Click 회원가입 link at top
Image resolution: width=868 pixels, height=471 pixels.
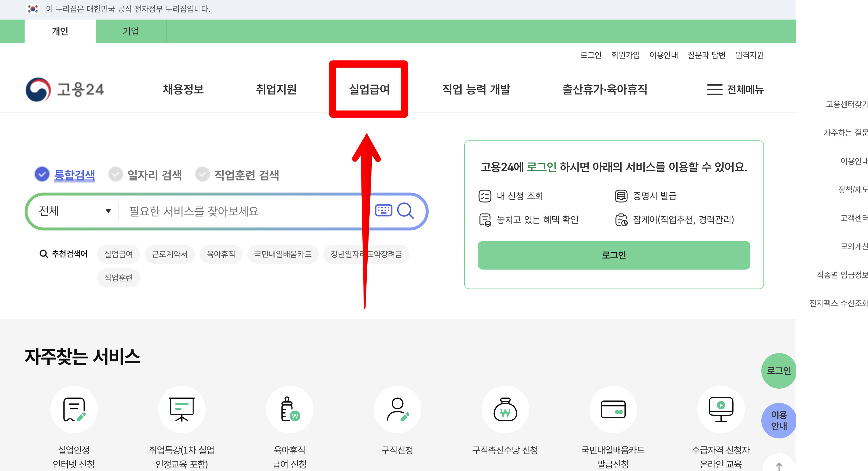pyautogui.click(x=625, y=55)
